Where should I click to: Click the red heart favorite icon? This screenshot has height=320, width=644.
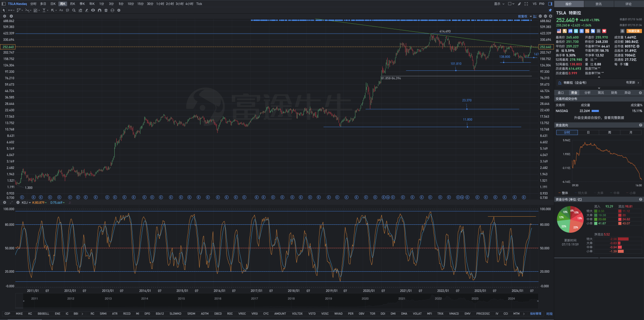pos(604,31)
